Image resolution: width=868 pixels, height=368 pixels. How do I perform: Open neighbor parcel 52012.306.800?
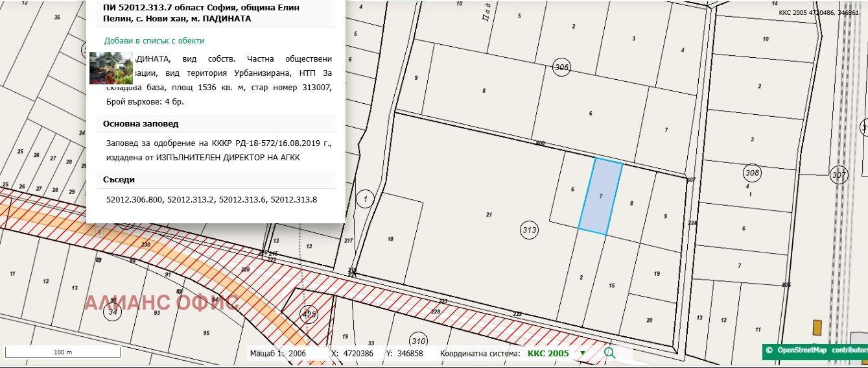point(135,200)
